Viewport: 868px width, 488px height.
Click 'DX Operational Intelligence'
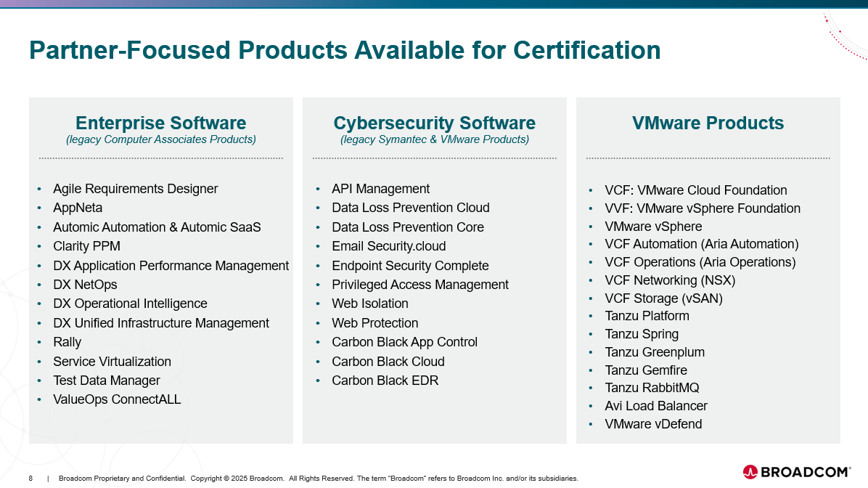pos(130,304)
